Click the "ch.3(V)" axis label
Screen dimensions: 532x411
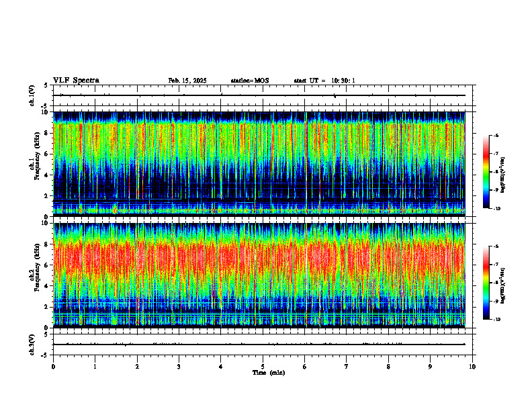32,345
